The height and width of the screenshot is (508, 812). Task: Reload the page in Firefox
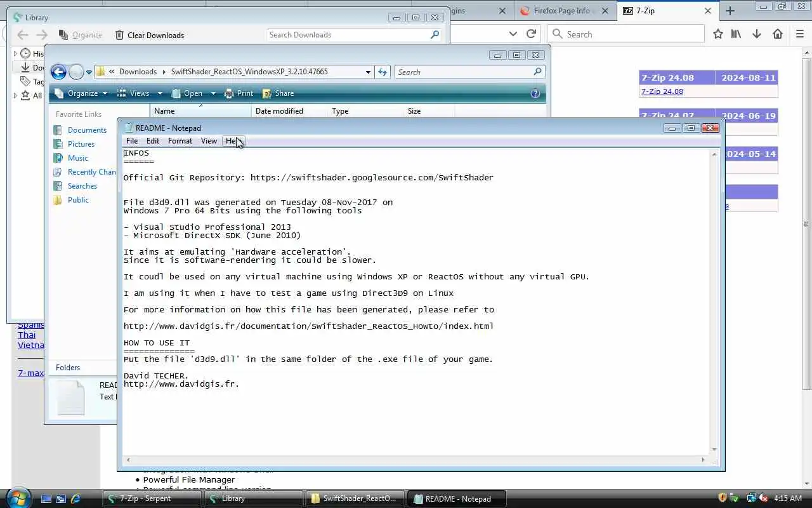coord(531,34)
